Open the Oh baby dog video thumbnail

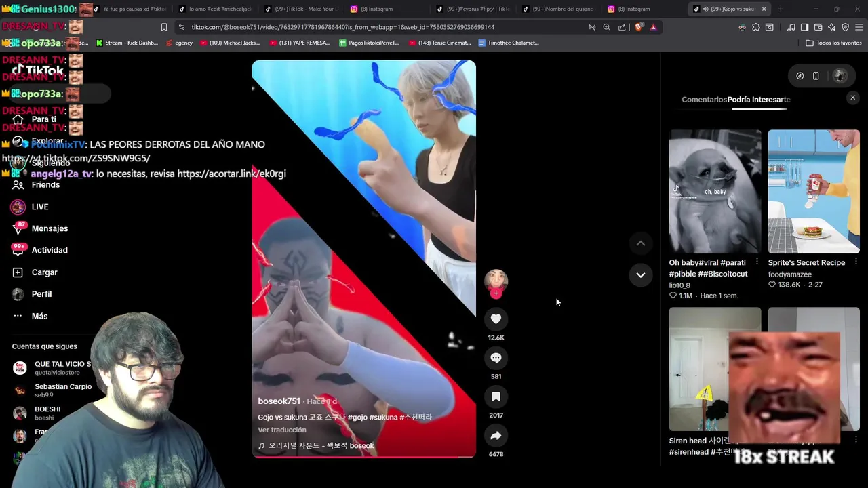click(x=715, y=192)
